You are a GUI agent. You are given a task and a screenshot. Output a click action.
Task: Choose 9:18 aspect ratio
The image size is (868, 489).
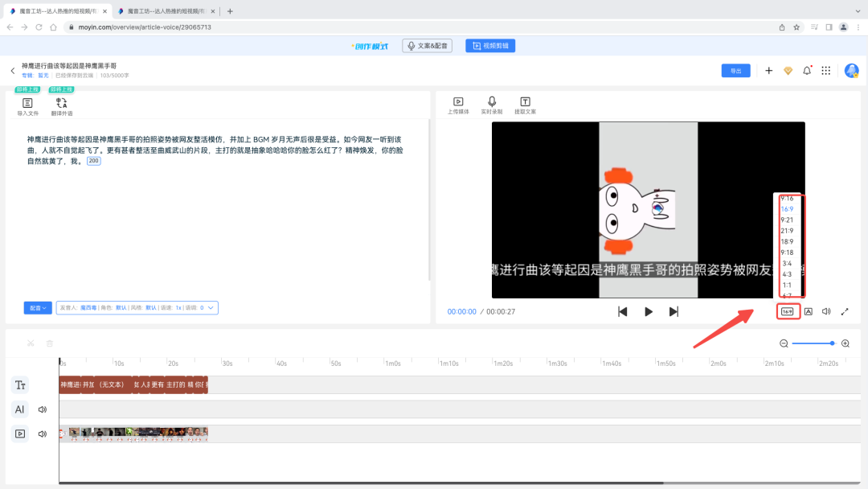point(787,253)
